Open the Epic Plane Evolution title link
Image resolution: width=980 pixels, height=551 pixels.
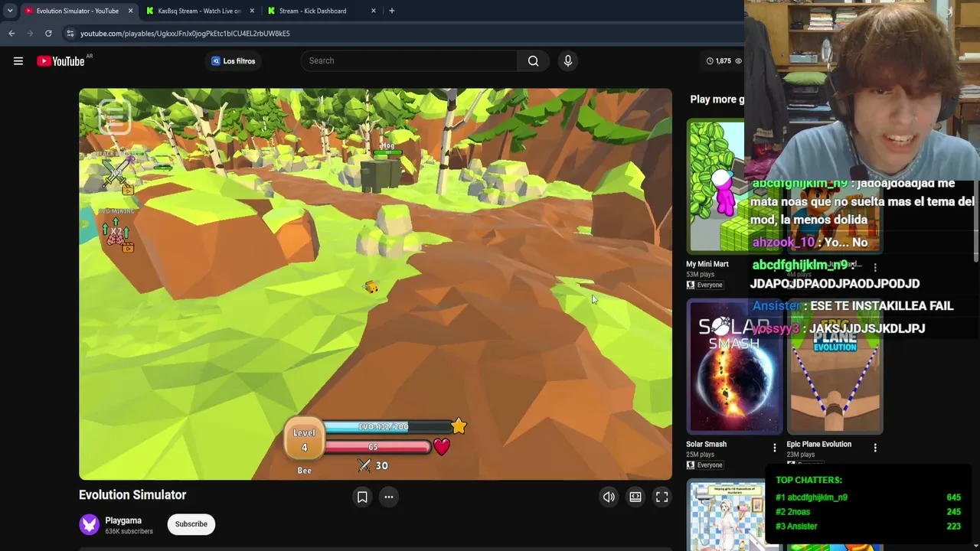tap(819, 444)
